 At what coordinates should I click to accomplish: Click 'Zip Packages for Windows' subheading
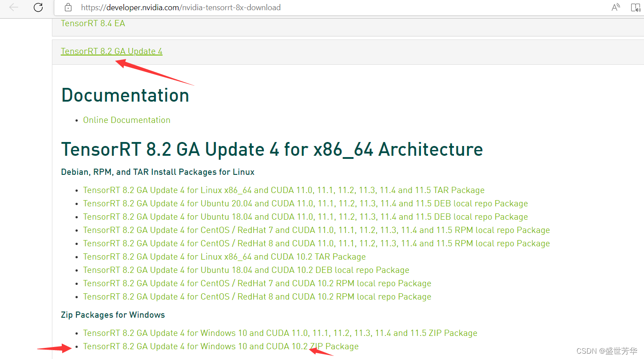coord(113,315)
